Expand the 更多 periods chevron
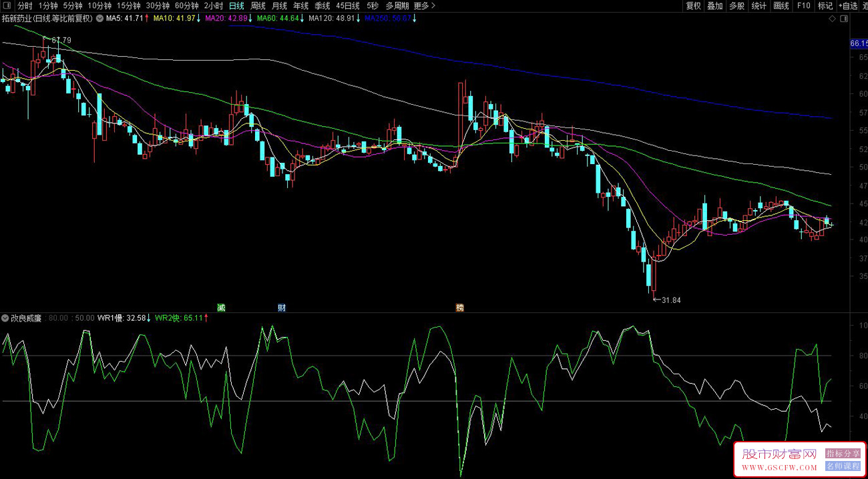868x479 pixels. click(x=433, y=6)
